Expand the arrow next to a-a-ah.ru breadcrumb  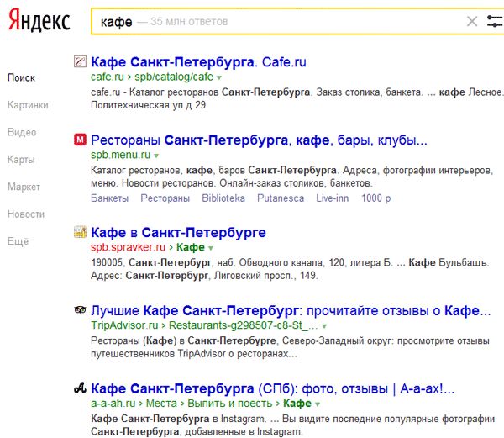point(318,404)
